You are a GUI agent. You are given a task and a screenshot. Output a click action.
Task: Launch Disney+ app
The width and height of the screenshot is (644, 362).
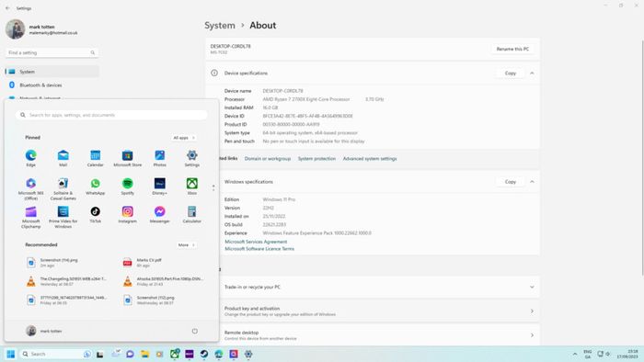160,187
